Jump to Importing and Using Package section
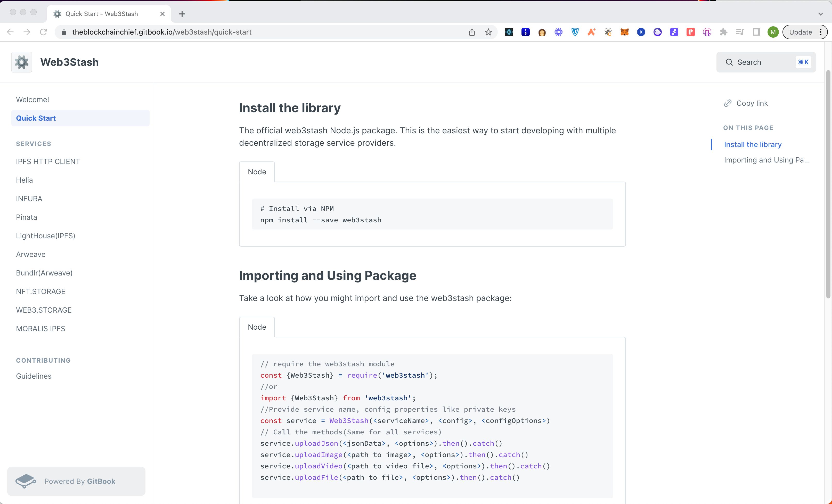 coord(767,160)
